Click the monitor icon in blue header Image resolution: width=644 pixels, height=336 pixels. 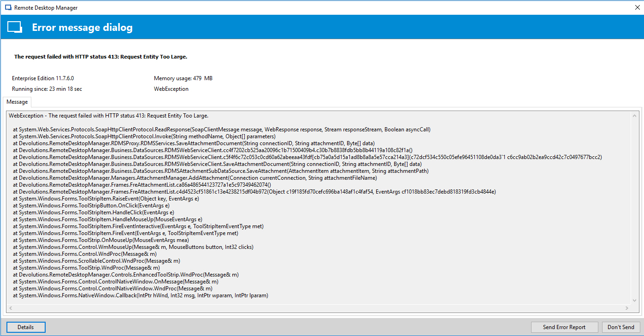[15, 28]
